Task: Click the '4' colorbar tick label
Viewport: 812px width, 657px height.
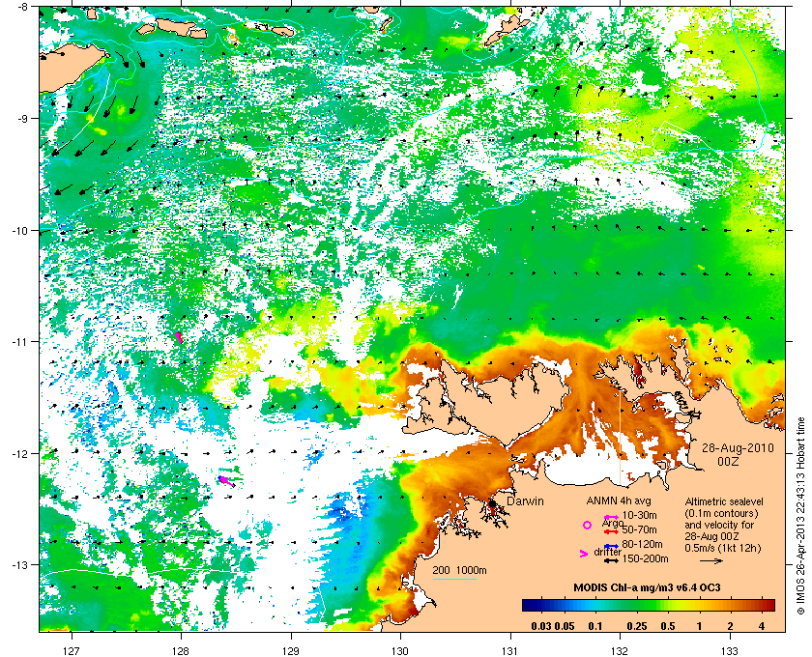Action: (762, 626)
